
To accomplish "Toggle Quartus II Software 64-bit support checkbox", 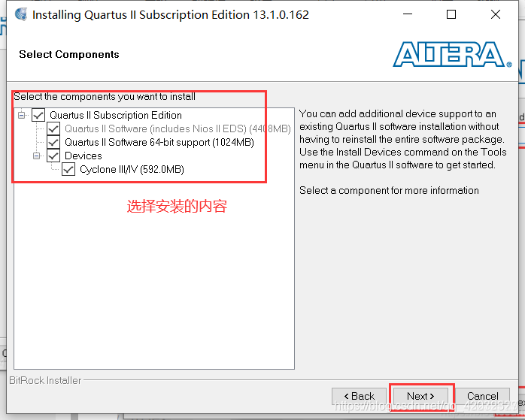I will tap(53, 143).
